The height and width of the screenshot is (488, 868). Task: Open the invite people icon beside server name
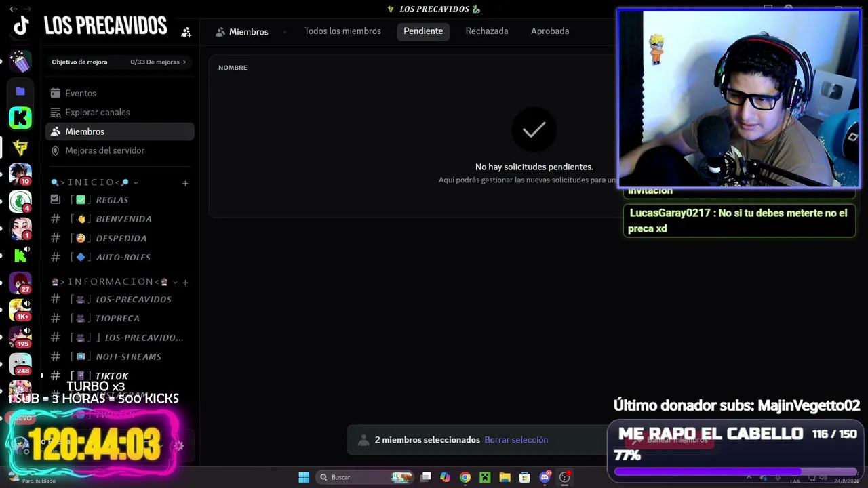click(186, 32)
